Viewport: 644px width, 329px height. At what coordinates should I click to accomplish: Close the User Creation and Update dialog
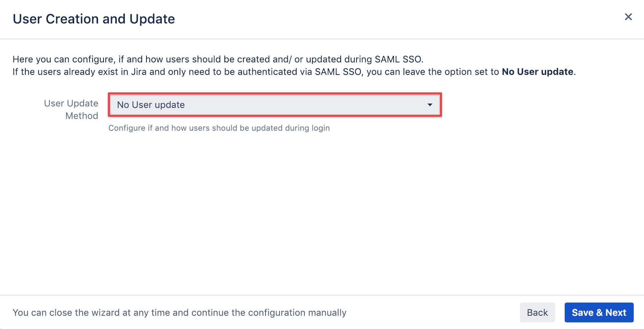tap(628, 17)
